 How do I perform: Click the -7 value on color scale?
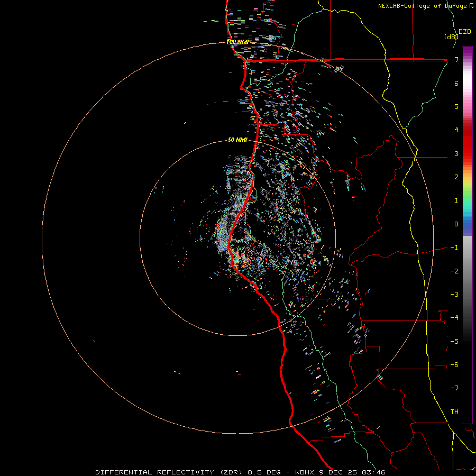click(454, 388)
